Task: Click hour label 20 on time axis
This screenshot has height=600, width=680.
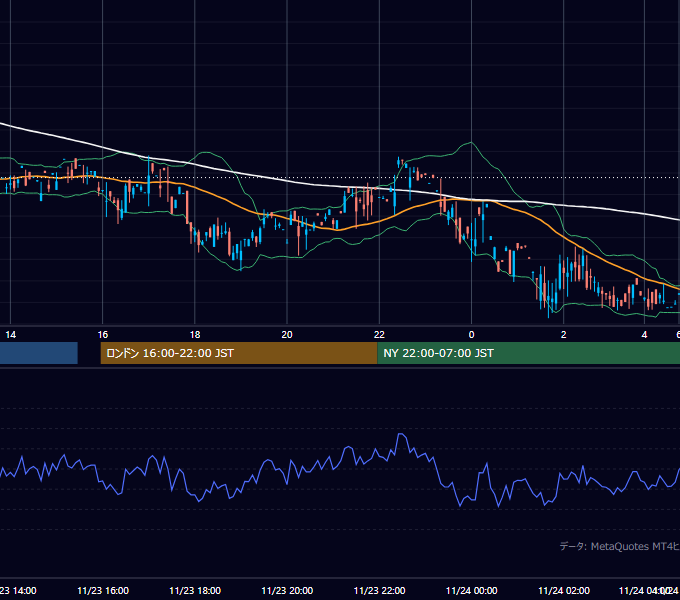Action: click(287, 334)
